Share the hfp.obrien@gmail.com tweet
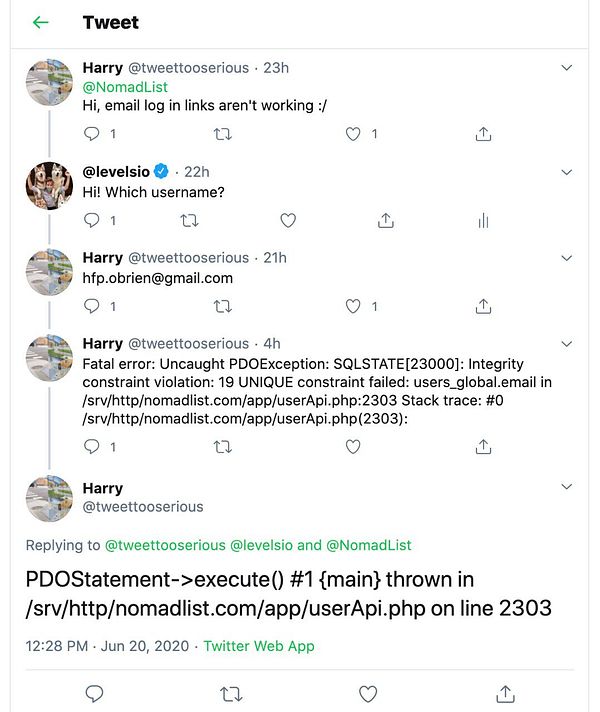 (x=483, y=306)
